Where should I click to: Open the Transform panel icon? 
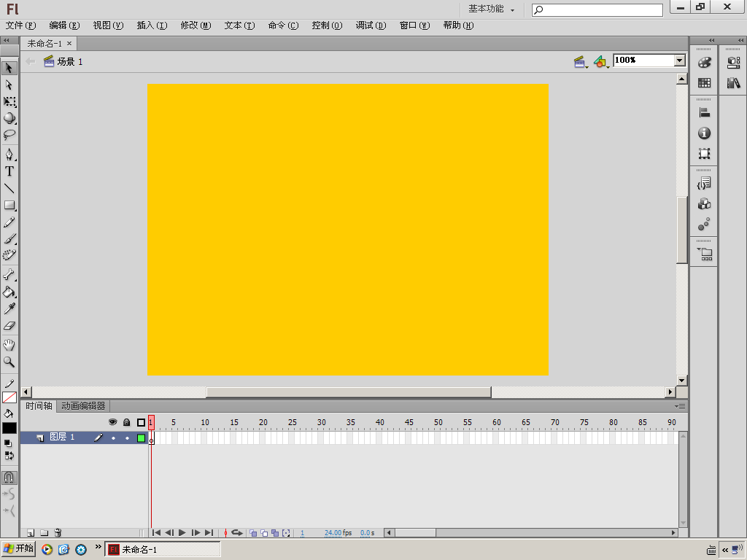point(704,154)
